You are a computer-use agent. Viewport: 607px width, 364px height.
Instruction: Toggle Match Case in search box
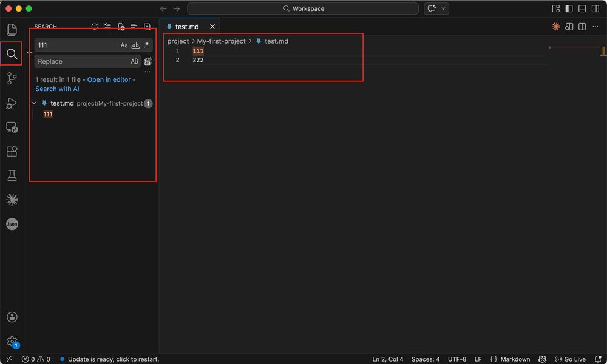tap(124, 45)
